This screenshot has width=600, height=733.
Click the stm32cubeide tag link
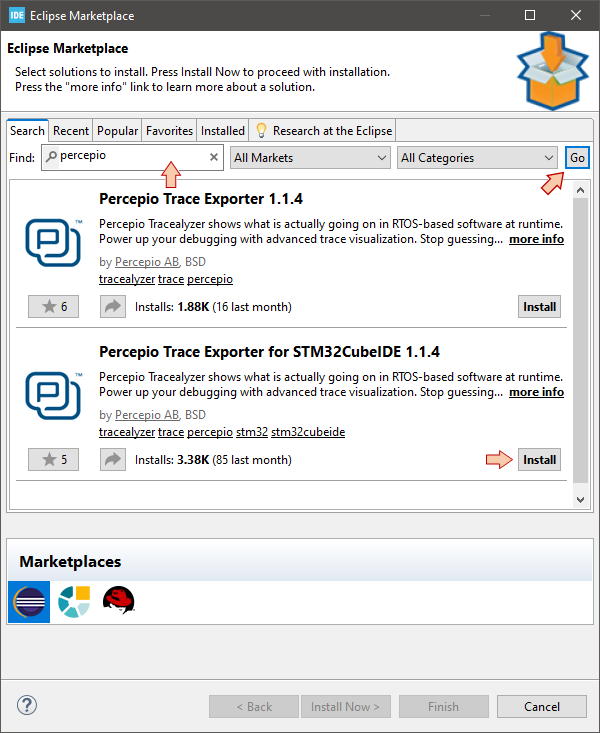308,431
